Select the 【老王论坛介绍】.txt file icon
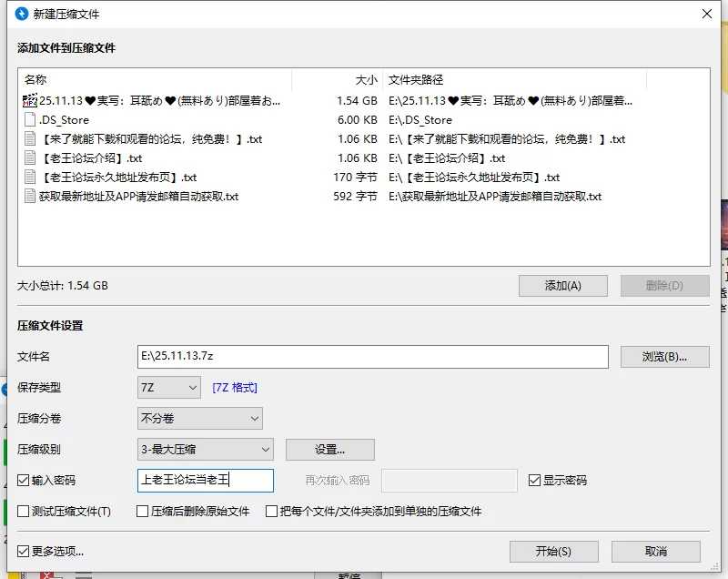This screenshot has width=728, height=579. pos(30,157)
